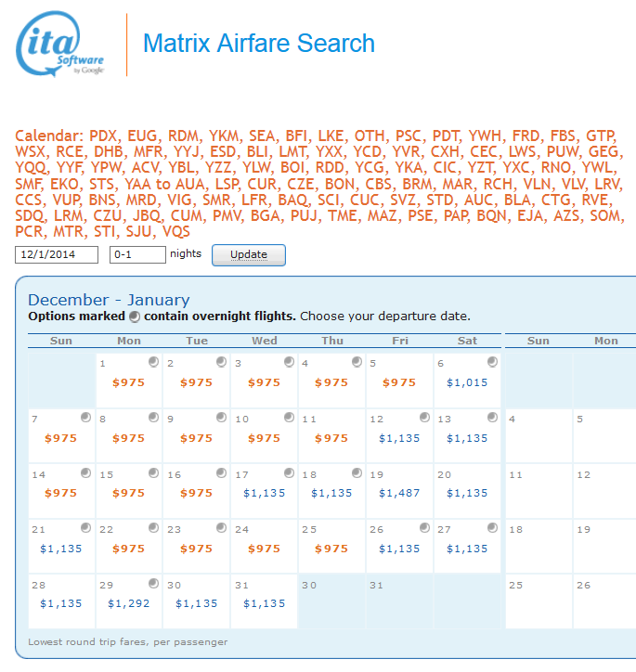Click overnight flight icon on December 27

tap(492, 528)
